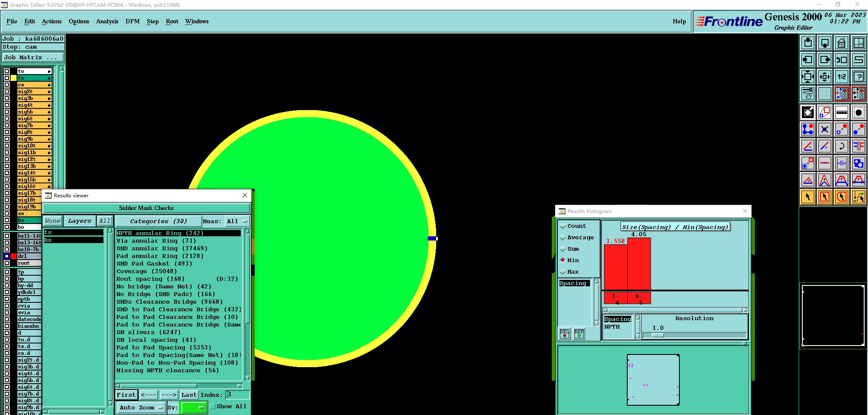This screenshot has width=868, height=415.
Task: Click the XY coordinate grid icon
Action: click(x=859, y=43)
